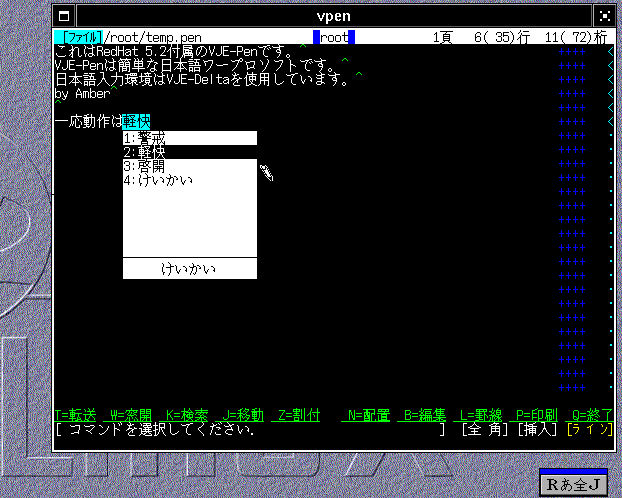Click the maximize icon in vpen title bar
This screenshot has height=498, width=622.
click(604, 16)
